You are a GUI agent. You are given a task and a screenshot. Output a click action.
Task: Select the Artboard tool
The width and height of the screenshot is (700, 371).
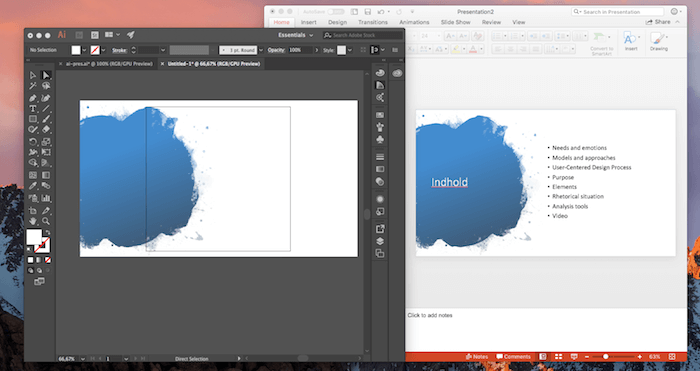coord(33,211)
